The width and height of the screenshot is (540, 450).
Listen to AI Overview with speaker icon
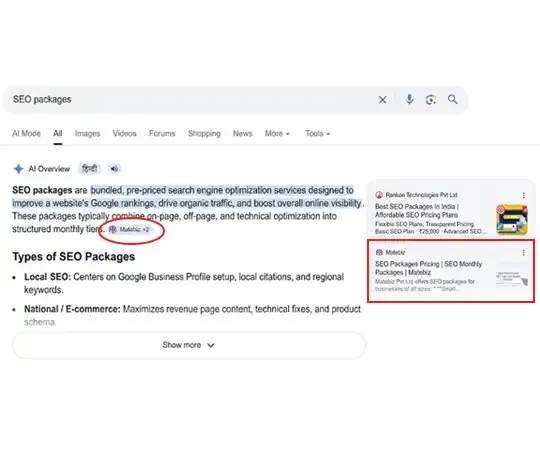point(114,169)
